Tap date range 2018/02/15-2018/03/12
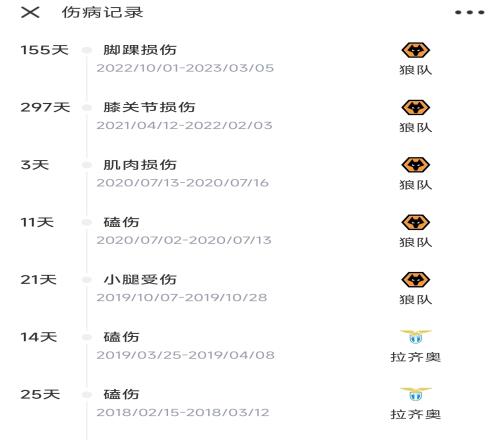 tap(183, 413)
